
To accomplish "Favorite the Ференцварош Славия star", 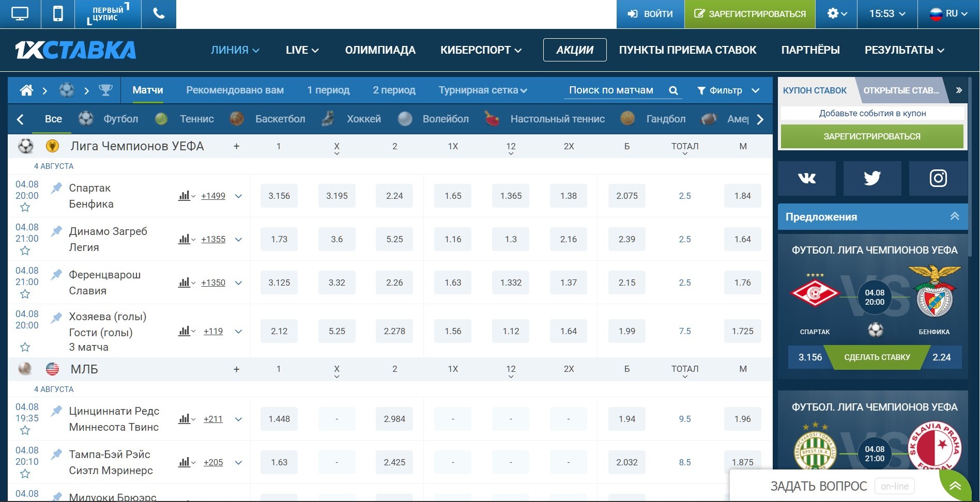I will click(25, 294).
